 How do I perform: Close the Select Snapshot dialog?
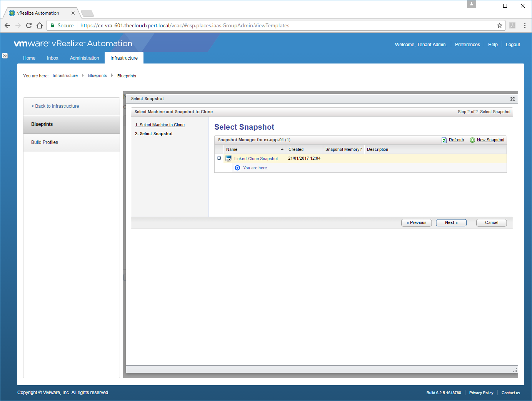512,99
